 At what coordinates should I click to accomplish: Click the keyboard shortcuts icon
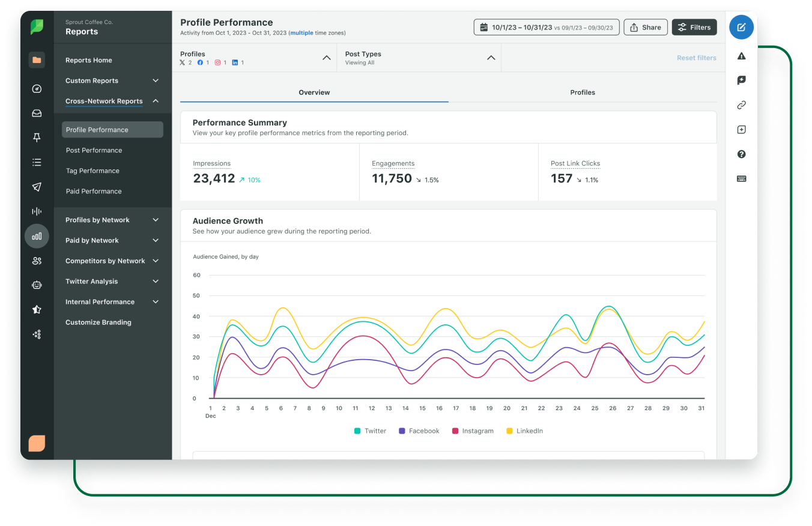click(741, 178)
